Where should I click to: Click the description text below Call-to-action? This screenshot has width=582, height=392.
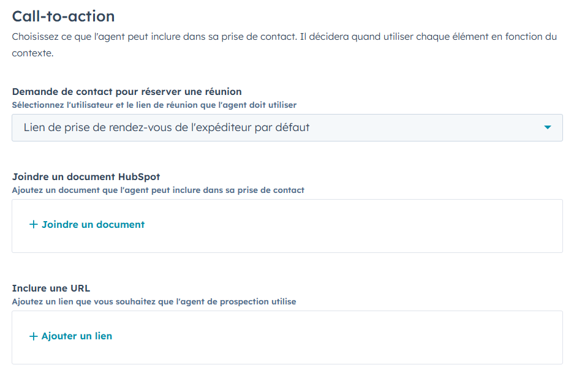pos(284,36)
